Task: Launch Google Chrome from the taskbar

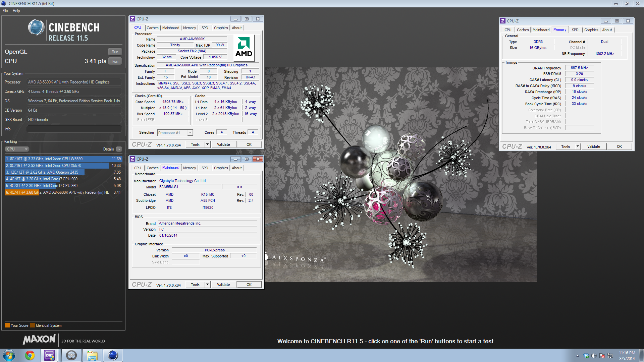Action: (x=30, y=355)
